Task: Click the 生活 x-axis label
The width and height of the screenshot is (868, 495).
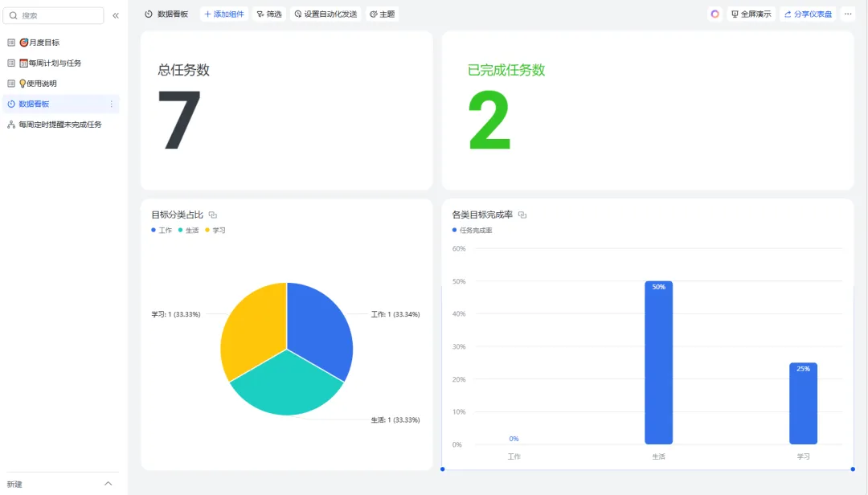Action: click(659, 456)
